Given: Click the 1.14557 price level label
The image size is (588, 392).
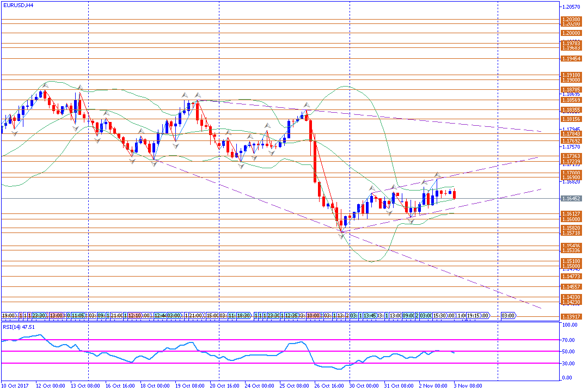Looking at the screenshot, I should 571,286.
